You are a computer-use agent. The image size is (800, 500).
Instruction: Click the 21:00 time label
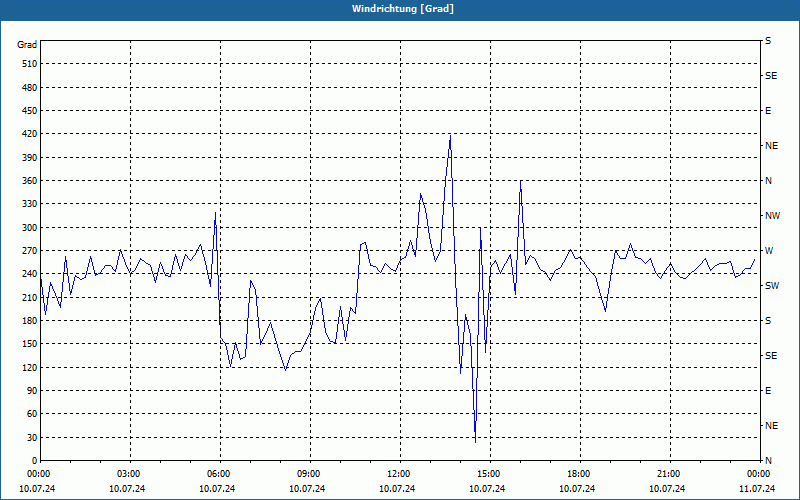[x=668, y=474]
